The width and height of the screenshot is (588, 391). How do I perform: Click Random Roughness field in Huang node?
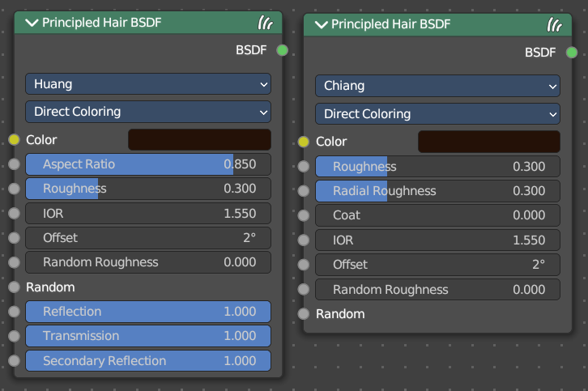point(148,262)
